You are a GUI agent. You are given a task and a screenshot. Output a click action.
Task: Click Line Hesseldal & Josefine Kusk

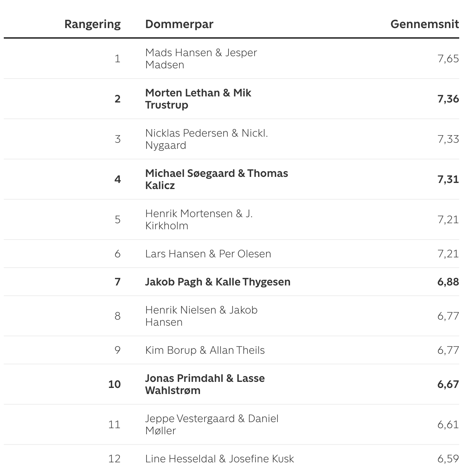[219, 459]
